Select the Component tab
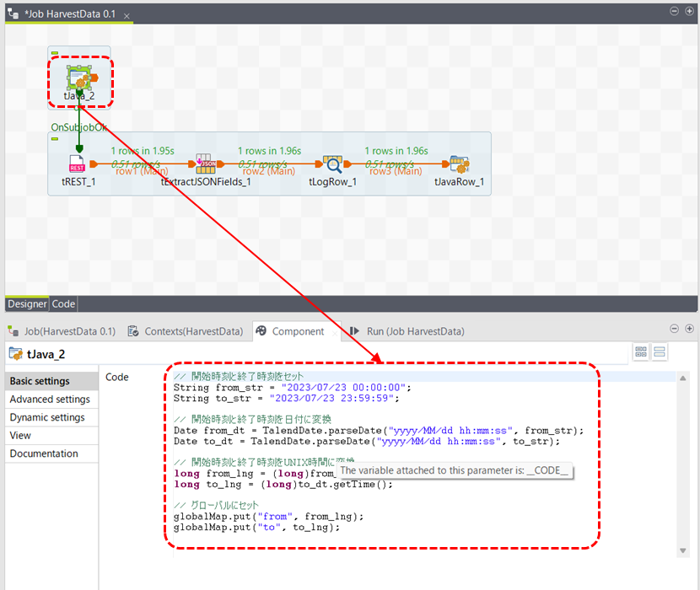 pos(298,331)
